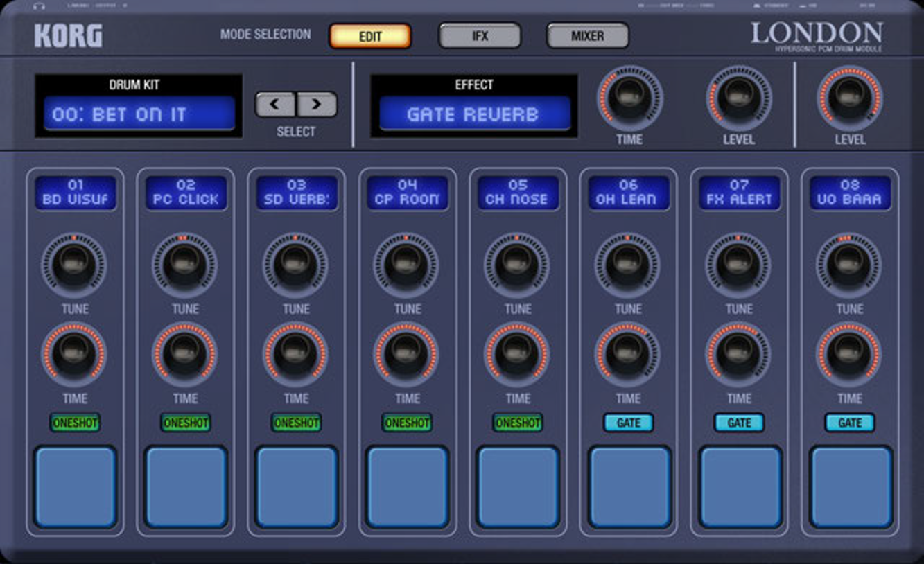Image resolution: width=924 pixels, height=564 pixels.
Task: Switch channel 08 GATE toggle
Action: [x=850, y=423]
